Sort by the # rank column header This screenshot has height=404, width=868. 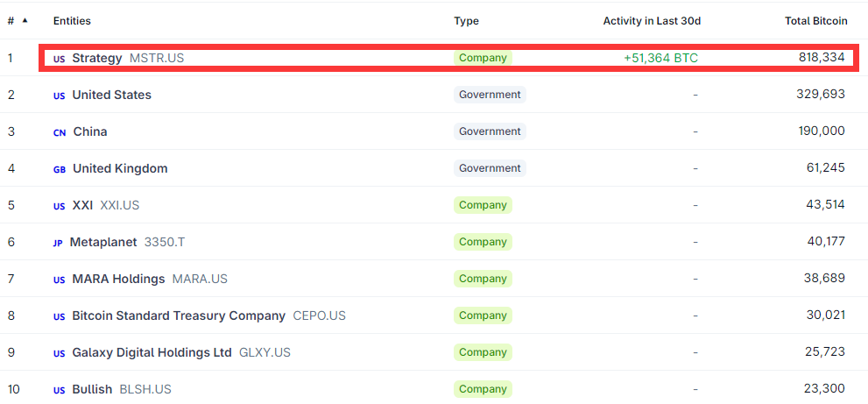pyautogui.click(x=11, y=21)
